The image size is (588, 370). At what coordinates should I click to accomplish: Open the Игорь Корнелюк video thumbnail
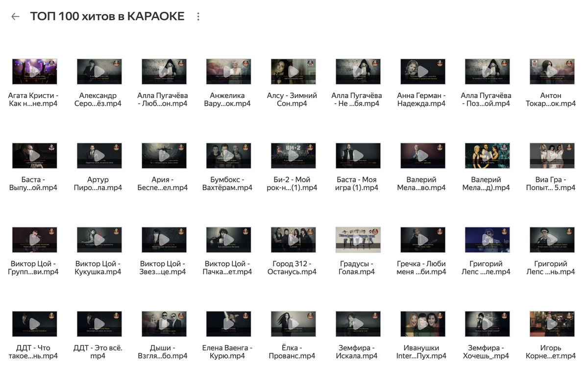(552, 324)
